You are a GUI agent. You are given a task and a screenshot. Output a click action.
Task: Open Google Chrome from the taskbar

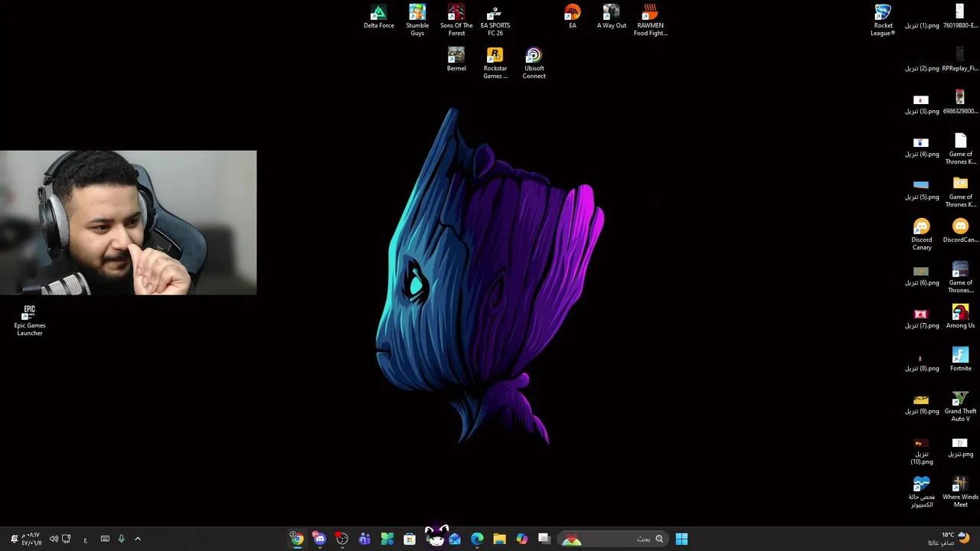click(297, 539)
